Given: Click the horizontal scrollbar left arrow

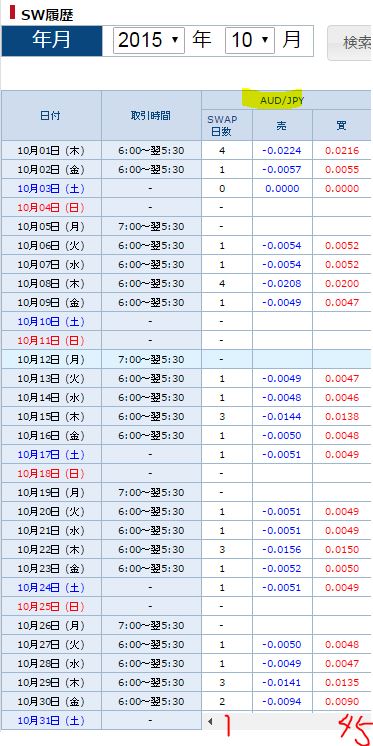Looking at the screenshot, I should click(210, 722).
